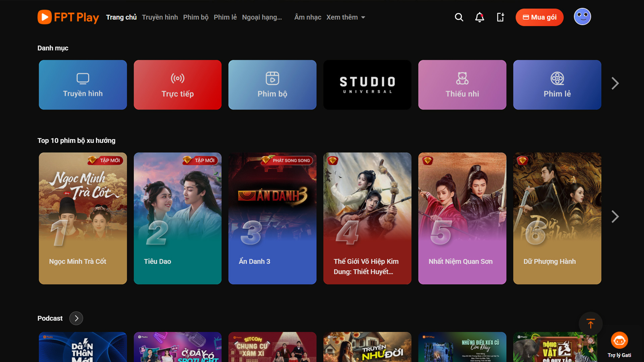Open the Trực tiếp live category

tap(177, 85)
